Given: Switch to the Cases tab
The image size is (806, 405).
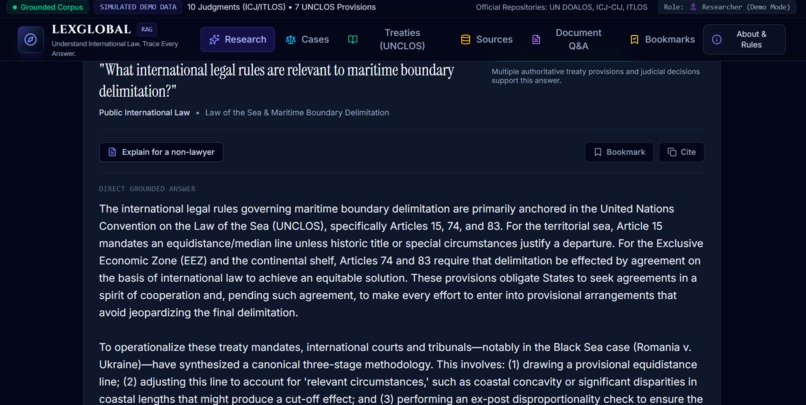Looking at the screenshot, I should click(307, 40).
